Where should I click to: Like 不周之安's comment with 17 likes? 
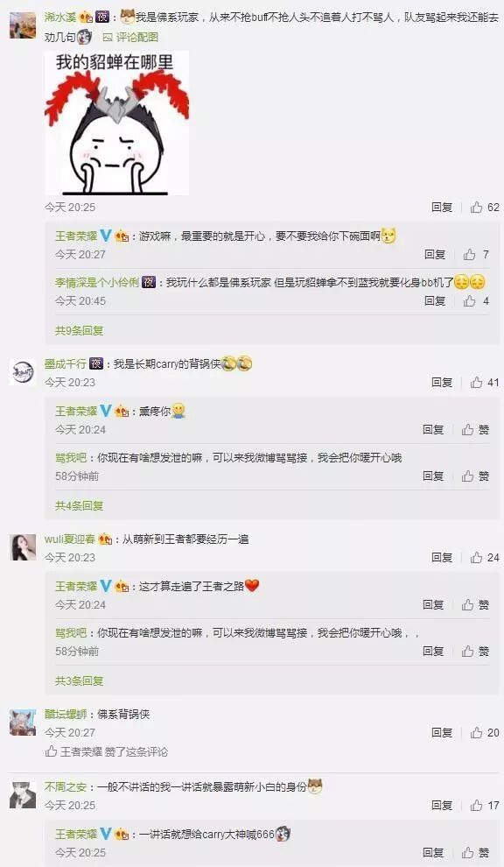pos(485,806)
